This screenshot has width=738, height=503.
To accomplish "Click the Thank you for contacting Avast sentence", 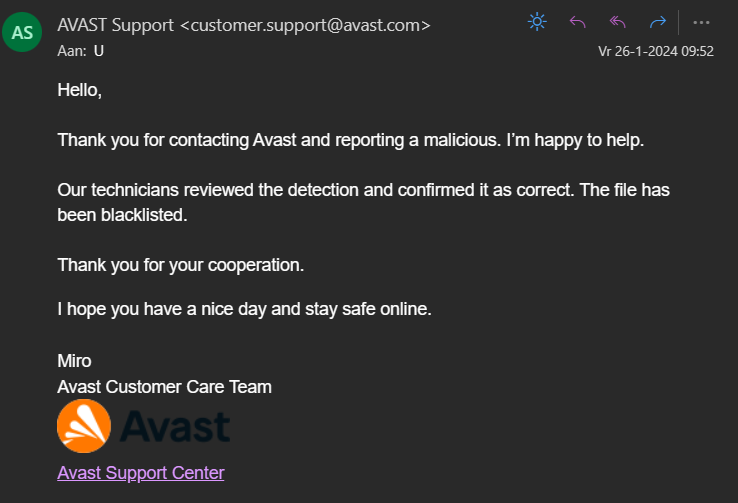I will tap(350, 140).
